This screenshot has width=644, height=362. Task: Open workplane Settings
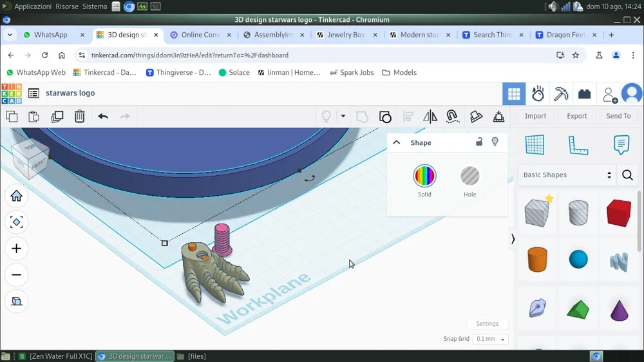(x=487, y=324)
